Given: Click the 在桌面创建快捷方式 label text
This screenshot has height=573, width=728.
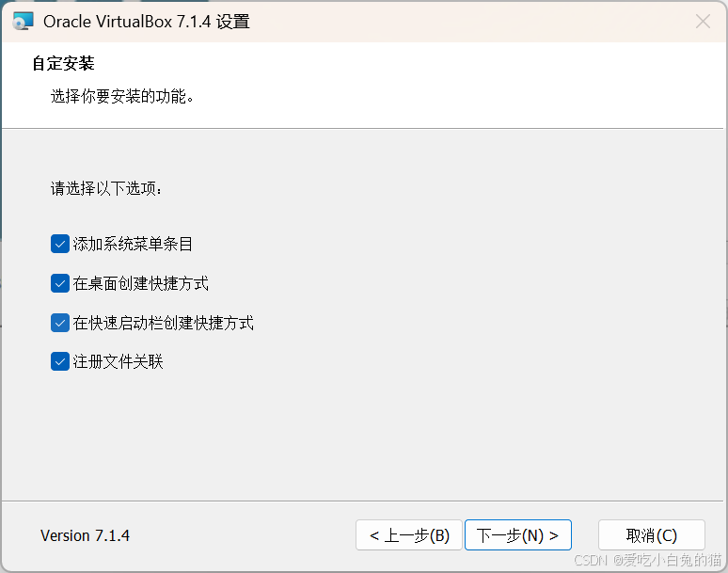Looking at the screenshot, I should (x=140, y=283).
